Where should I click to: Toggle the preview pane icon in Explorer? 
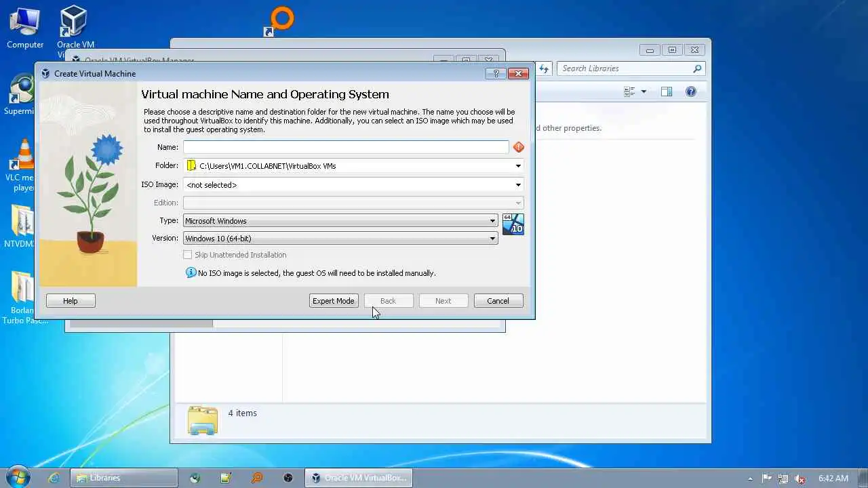point(667,91)
